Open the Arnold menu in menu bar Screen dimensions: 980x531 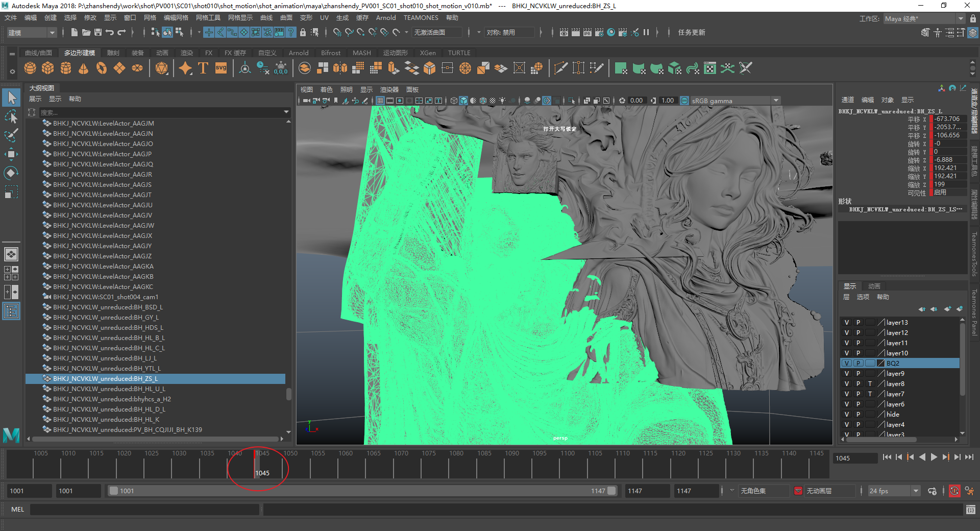pos(385,18)
